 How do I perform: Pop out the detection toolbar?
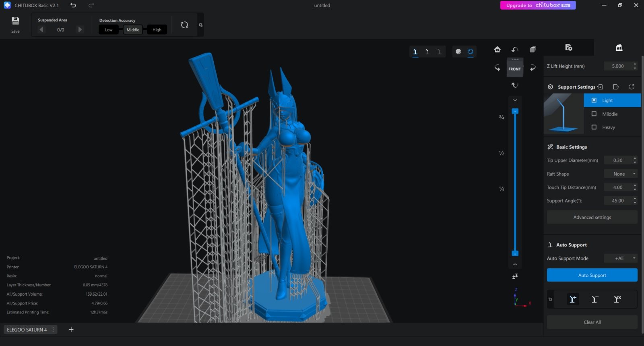coord(200,25)
